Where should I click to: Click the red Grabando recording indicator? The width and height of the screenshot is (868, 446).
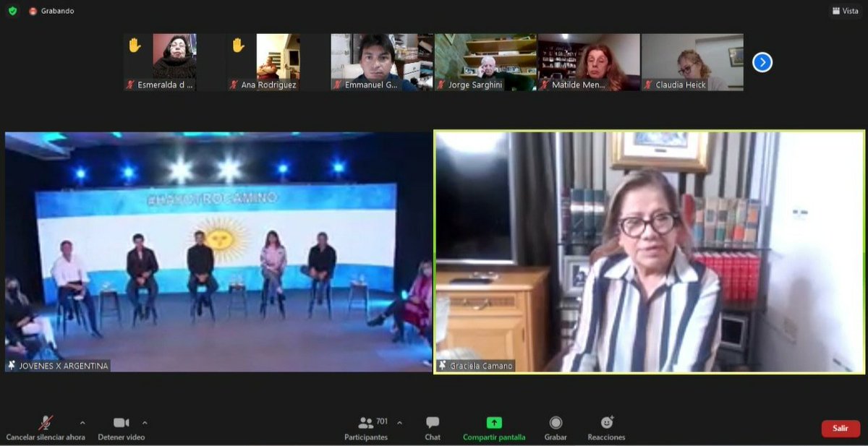pos(51,11)
